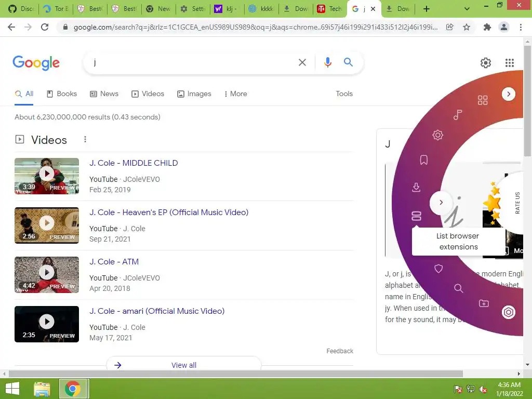Open File Explorer from taskbar
This screenshot has width=532, height=399.
[x=42, y=389]
